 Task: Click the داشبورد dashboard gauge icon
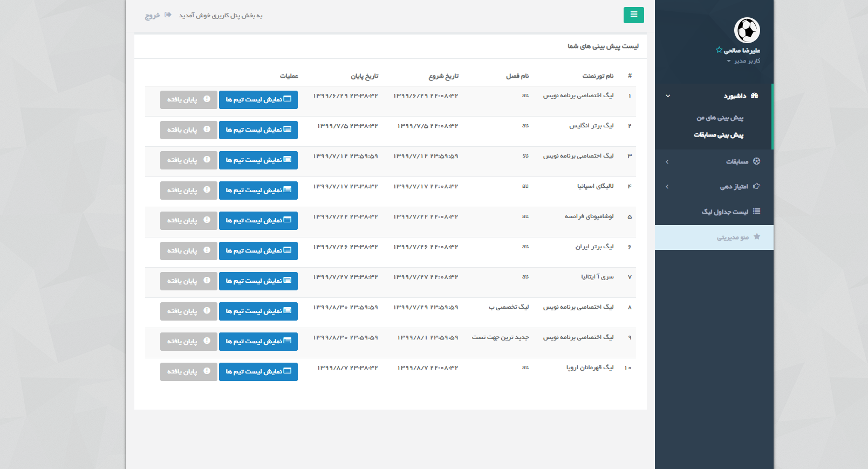point(755,96)
